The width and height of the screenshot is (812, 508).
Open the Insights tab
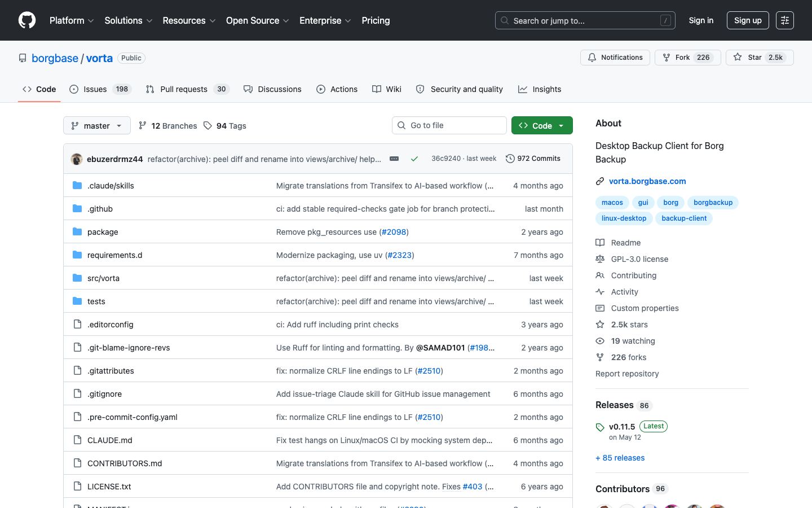(x=540, y=89)
